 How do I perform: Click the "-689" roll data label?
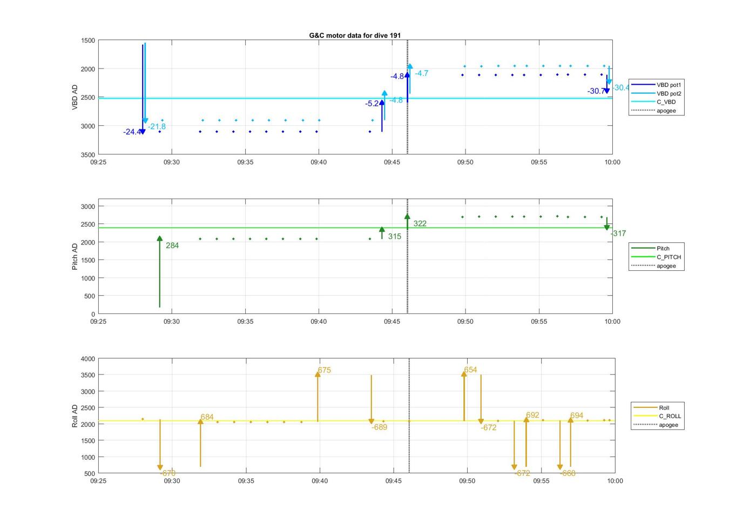[x=379, y=427]
